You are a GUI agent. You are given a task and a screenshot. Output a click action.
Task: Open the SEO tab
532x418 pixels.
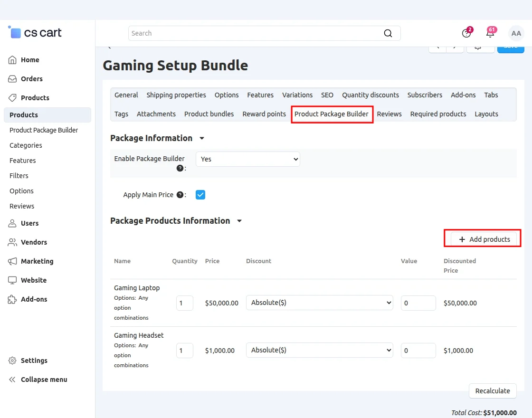327,95
